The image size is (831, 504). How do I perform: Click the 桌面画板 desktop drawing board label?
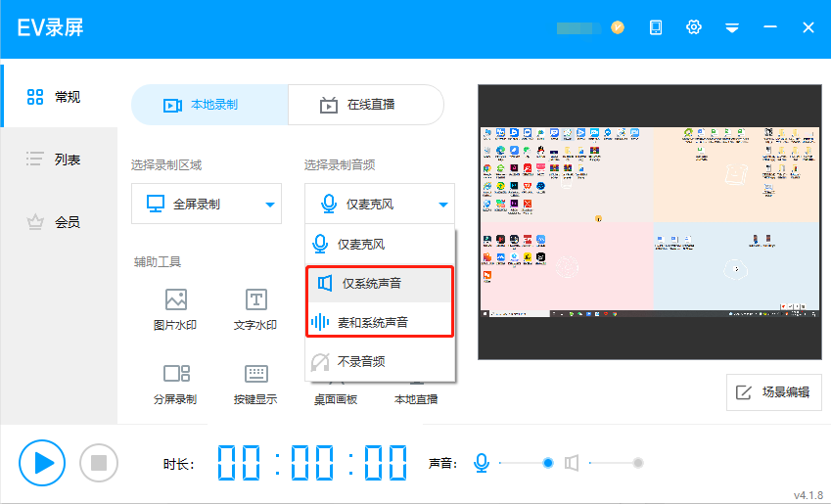[x=336, y=399]
